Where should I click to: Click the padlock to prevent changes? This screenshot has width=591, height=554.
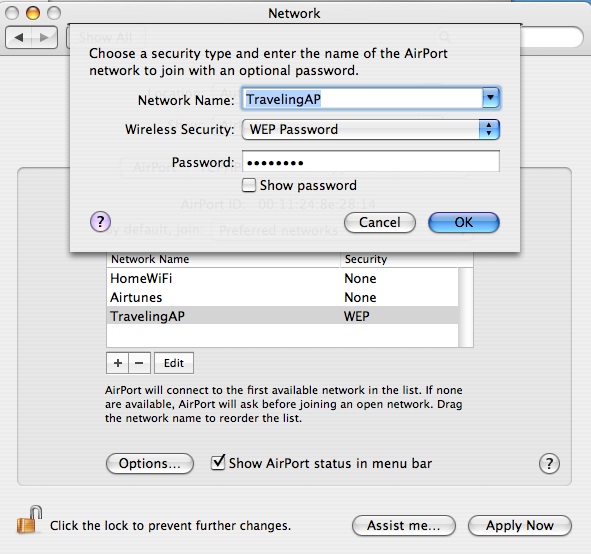[29, 520]
